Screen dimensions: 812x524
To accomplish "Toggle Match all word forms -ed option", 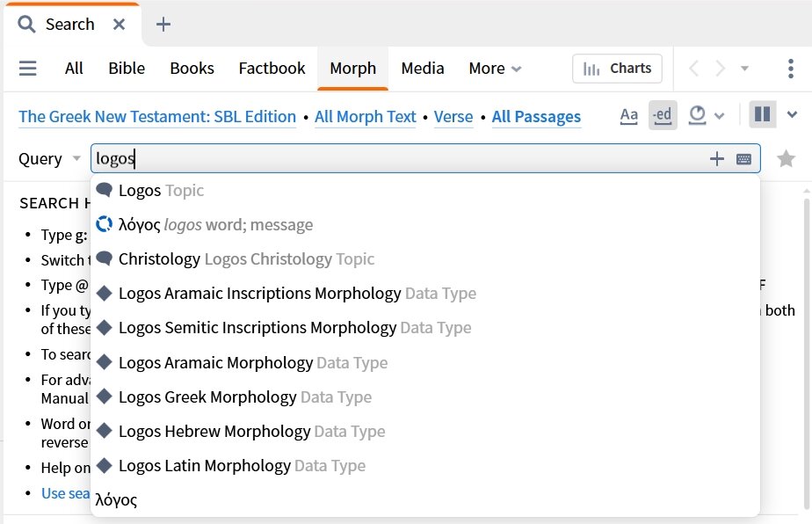I will tap(663, 115).
